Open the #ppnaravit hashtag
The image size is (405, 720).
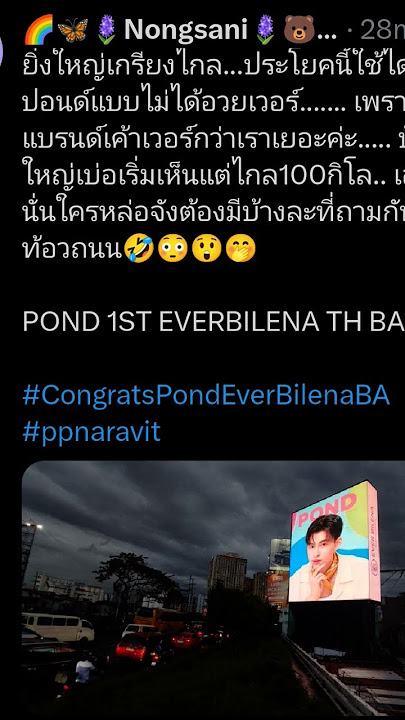(91, 432)
